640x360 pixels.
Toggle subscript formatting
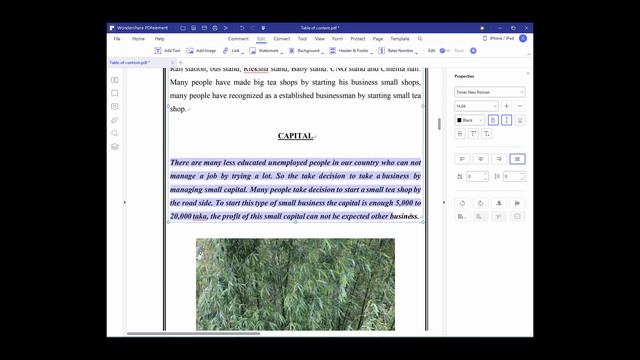click(487, 133)
